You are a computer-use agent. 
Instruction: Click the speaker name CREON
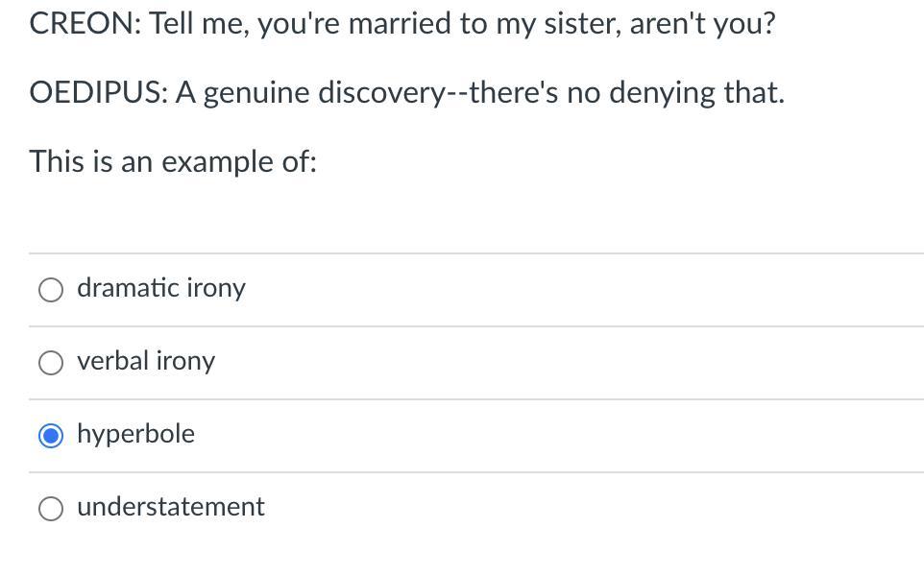point(85,24)
